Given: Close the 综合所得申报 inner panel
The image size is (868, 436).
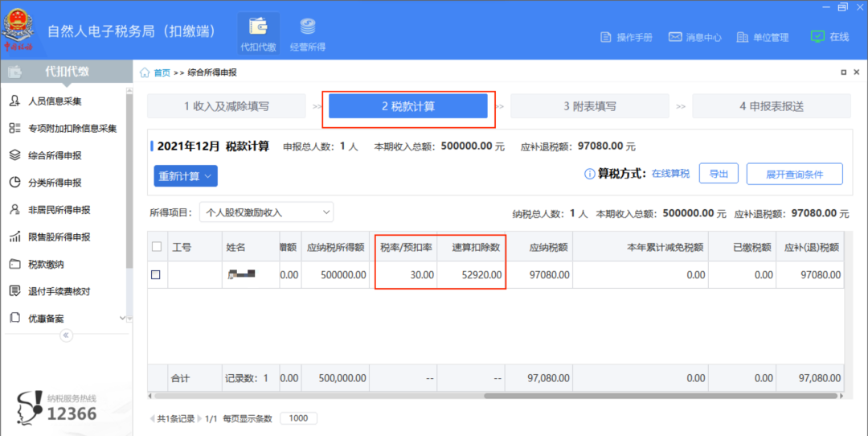Looking at the screenshot, I should [x=857, y=72].
